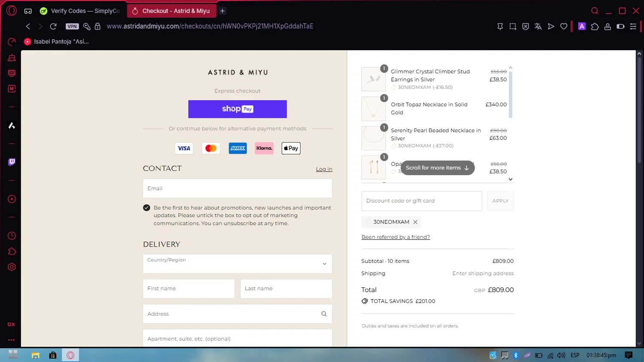The image size is (644, 362).
Task: Remove the 30NEOMXAM discount code
Action: pyautogui.click(x=415, y=222)
